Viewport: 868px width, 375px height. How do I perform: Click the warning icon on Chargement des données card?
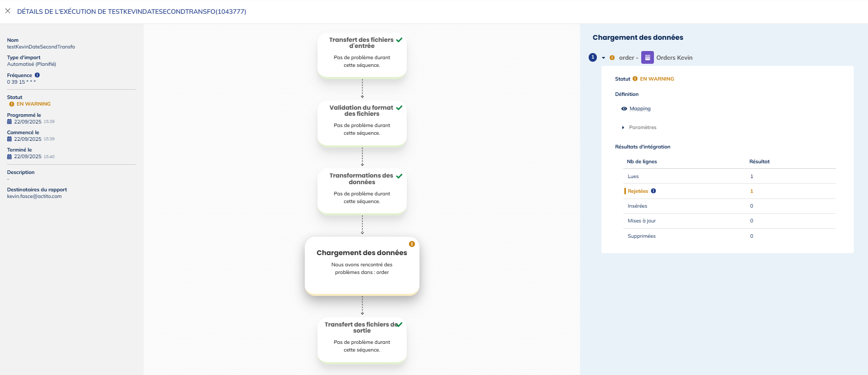[x=412, y=244]
